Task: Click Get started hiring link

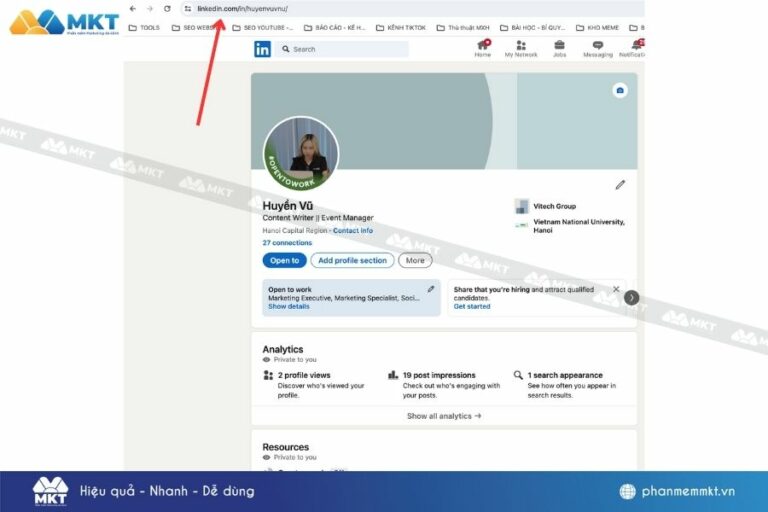Action: click(x=472, y=307)
